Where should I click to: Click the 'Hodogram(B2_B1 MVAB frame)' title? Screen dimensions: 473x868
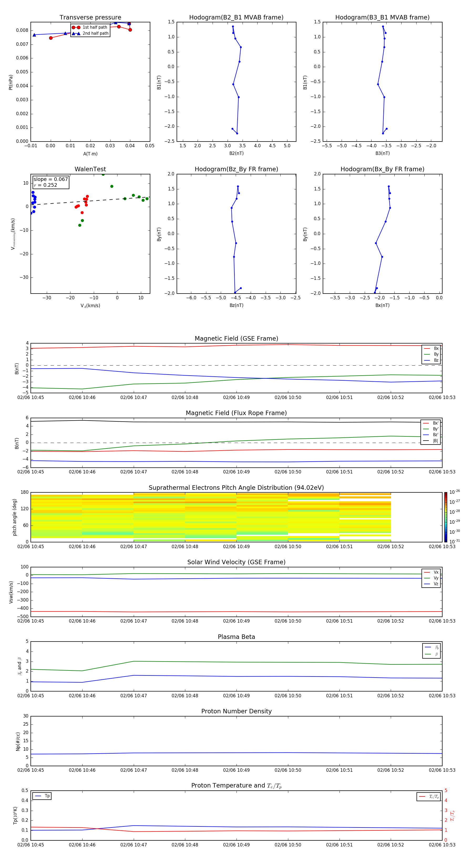click(x=236, y=18)
